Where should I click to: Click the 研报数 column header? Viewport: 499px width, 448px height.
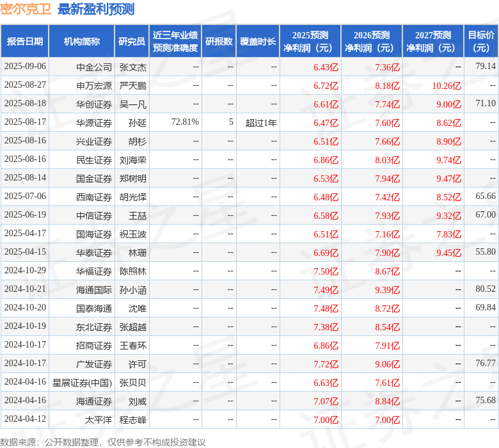tap(219, 42)
